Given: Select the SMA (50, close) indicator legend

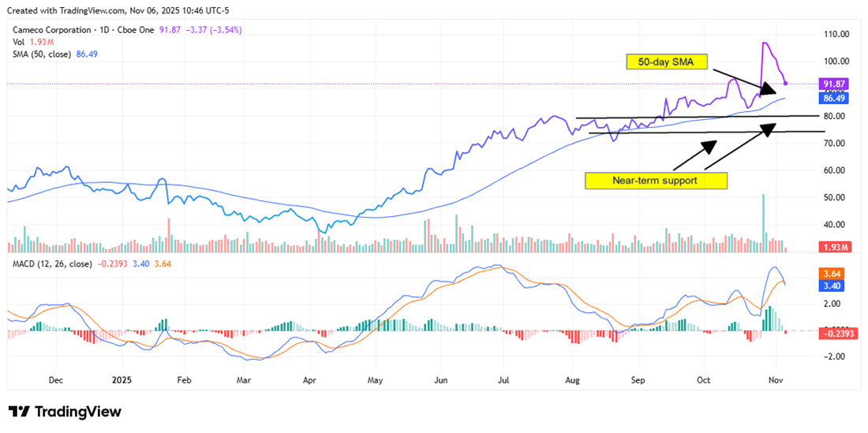Looking at the screenshot, I should click(43, 54).
